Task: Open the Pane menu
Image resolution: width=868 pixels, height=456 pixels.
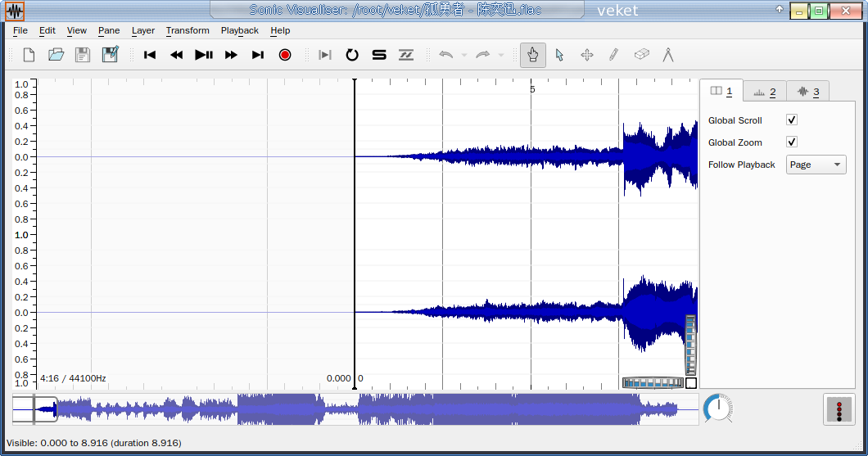Action: click(109, 30)
